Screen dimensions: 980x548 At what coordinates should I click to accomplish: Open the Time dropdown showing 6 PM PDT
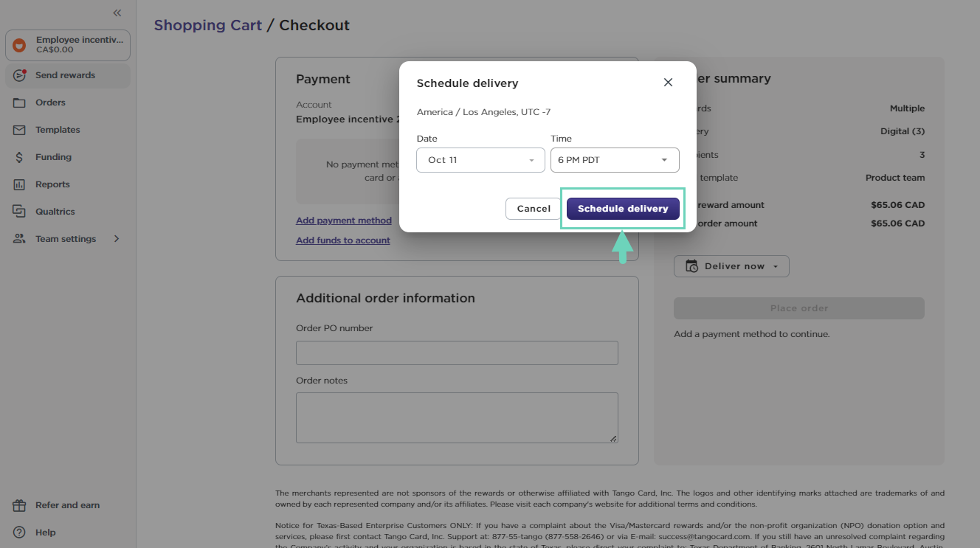(x=615, y=160)
